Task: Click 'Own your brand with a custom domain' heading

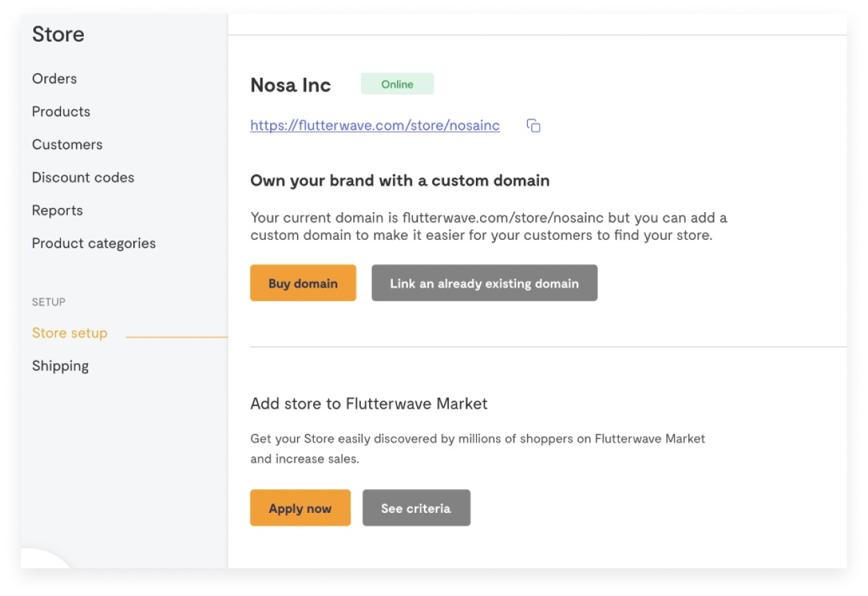Action: point(400,181)
